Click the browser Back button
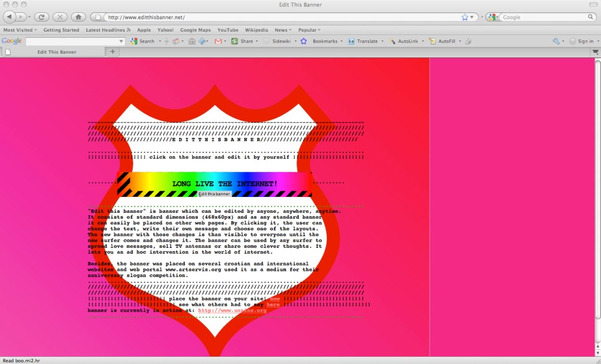This screenshot has height=364, width=601. (10, 17)
